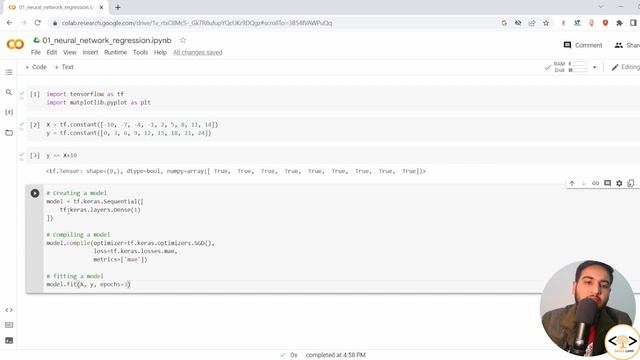
Task: Run the model creation code cell
Action: coord(35,193)
